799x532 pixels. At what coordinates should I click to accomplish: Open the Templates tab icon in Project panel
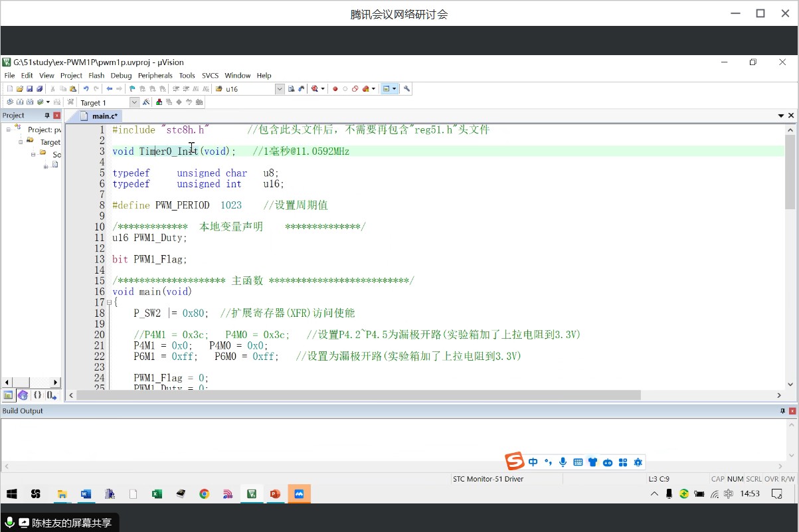tap(52, 395)
